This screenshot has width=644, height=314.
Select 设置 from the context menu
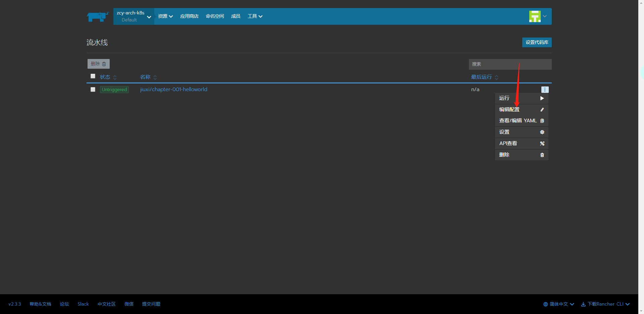[x=522, y=132]
